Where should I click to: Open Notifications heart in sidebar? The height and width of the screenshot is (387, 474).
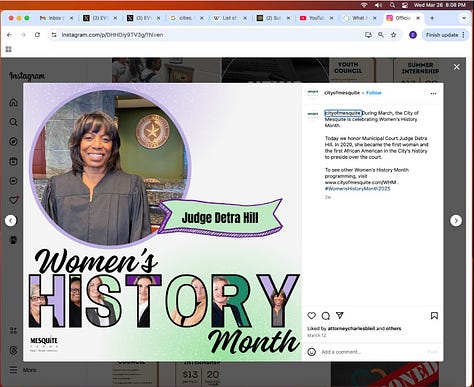pyautogui.click(x=14, y=200)
